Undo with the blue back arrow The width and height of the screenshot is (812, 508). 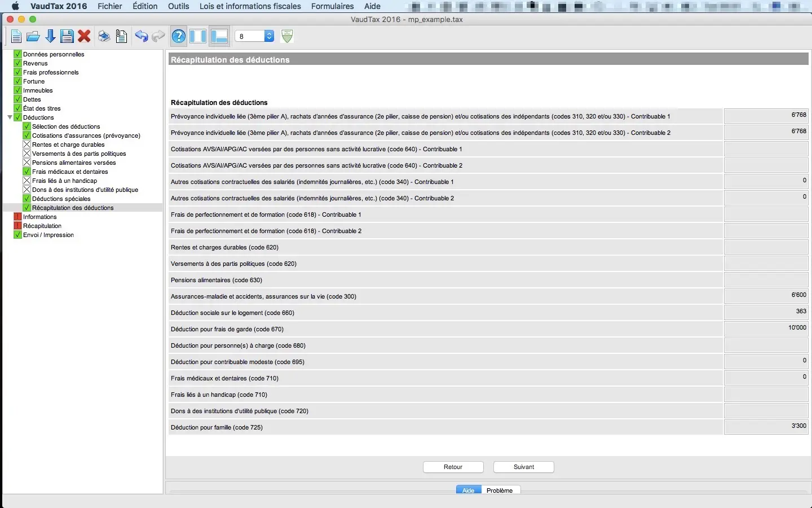pyautogui.click(x=141, y=37)
